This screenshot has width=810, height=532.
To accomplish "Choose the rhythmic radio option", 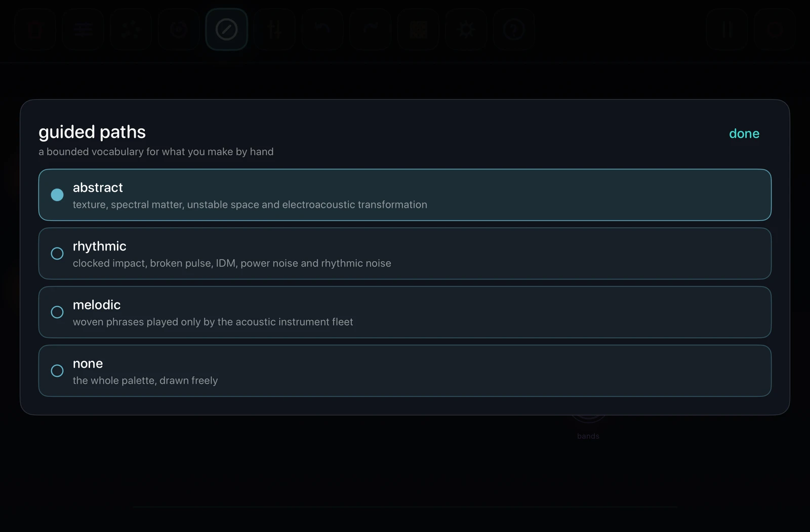I will [x=405, y=254].
